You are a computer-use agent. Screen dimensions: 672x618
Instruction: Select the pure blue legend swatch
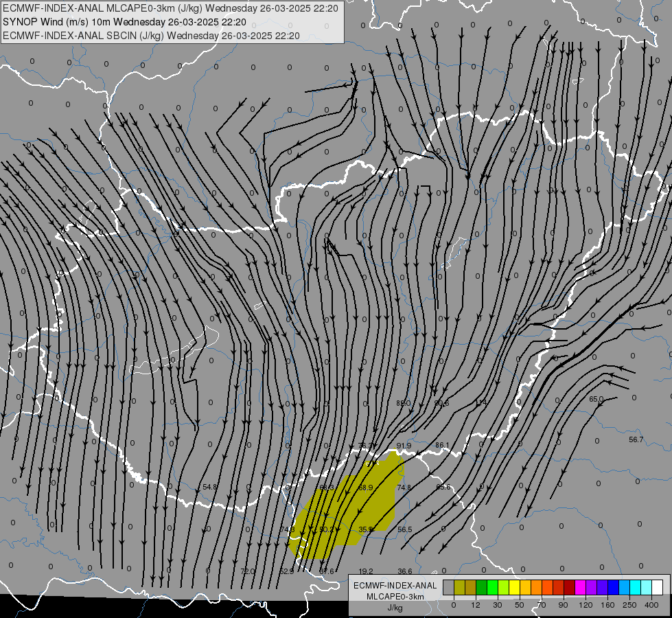pos(614,587)
